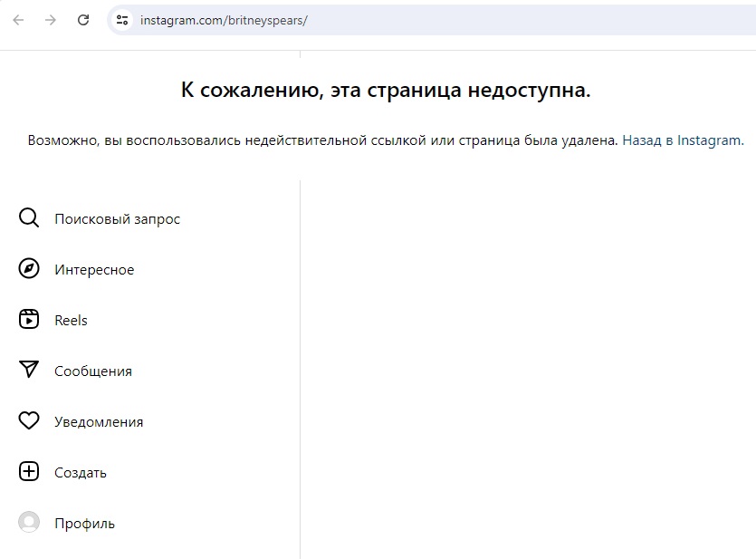Open Reels from the sidebar label
Viewport: 756px width, 559px height.
click(x=71, y=320)
